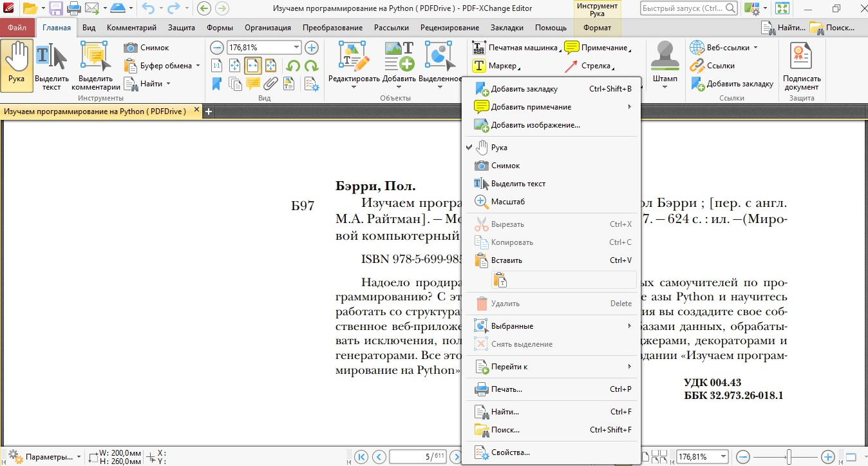Select the Hand tool in the ribbon
Image resolution: width=868 pixels, height=466 pixels.
[x=17, y=65]
